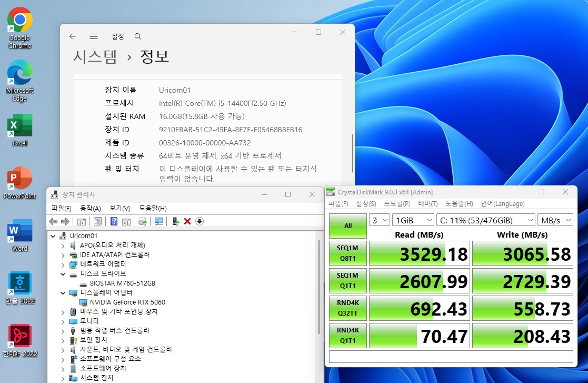Open 한글 2022 desktop shortcut
The image size is (588, 383).
(20, 288)
